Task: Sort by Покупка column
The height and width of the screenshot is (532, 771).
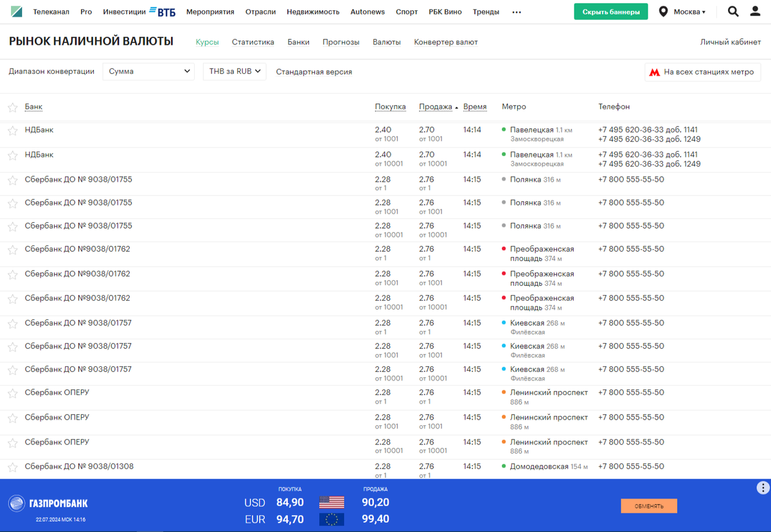Action: click(390, 107)
